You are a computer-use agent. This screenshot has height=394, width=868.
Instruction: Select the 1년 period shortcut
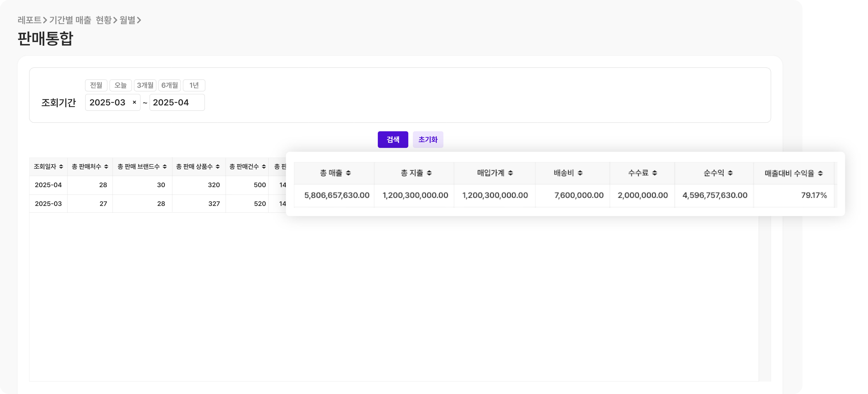pyautogui.click(x=194, y=85)
